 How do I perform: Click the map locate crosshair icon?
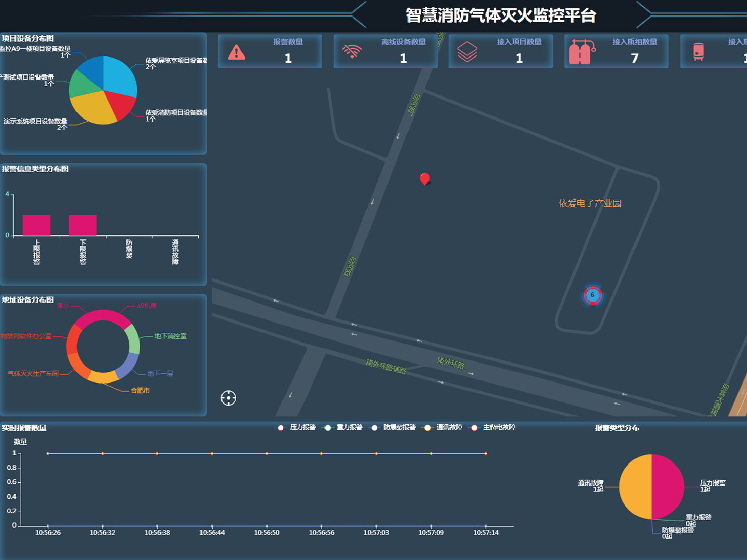click(x=228, y=398)
